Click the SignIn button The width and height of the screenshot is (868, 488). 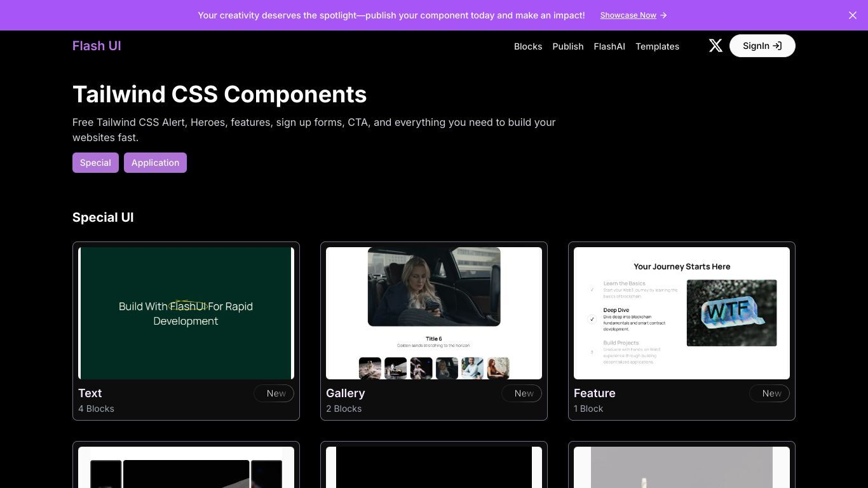click(762, 46)
